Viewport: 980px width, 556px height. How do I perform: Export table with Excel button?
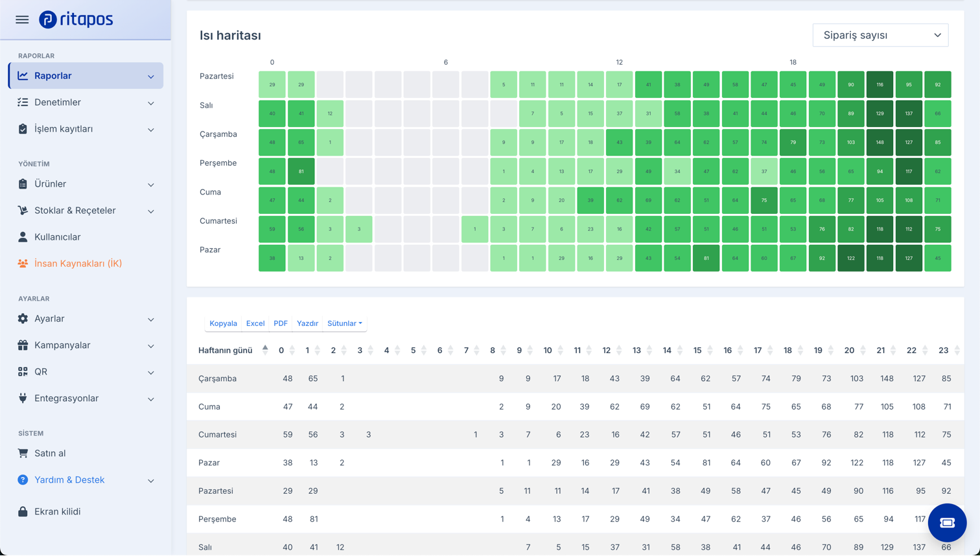pos(255,323)
